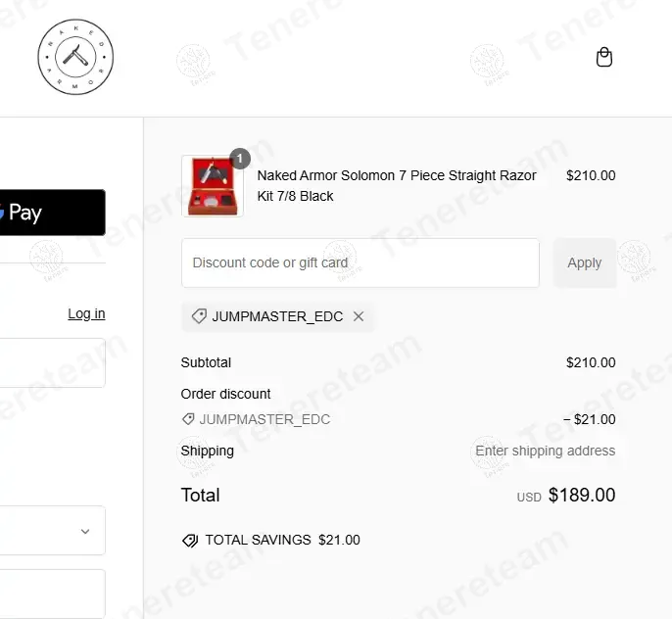Select the Naked Armor Solomon product title

click(x=397, y=186)
